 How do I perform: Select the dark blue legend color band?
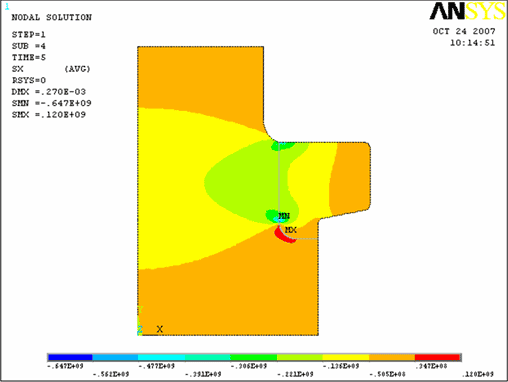pyautogui.click(x=70, y=357)
